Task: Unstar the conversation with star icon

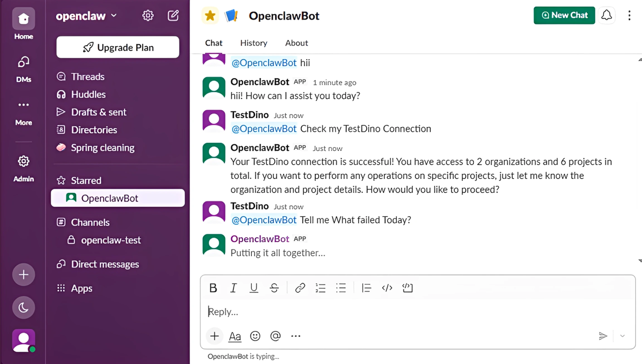Action: [x=210, y=16]
